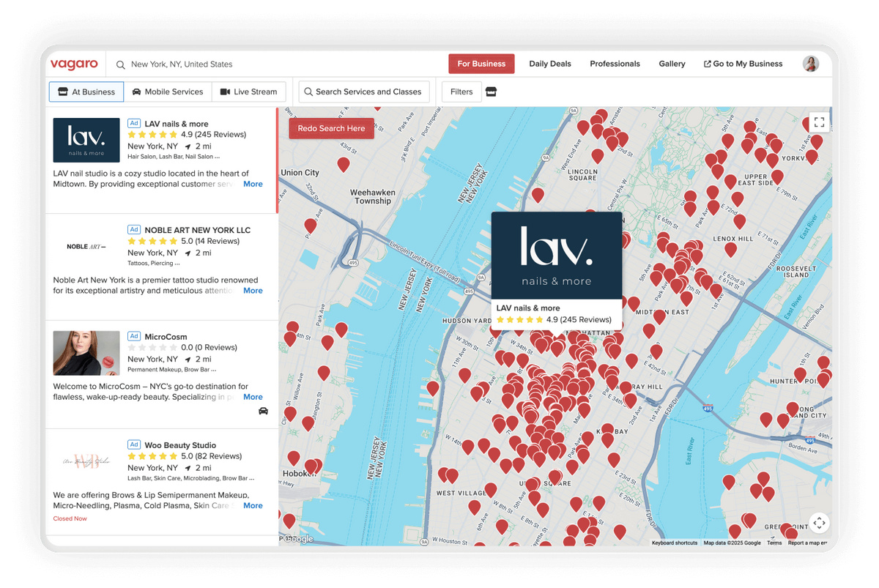Image resolution: width=879 pixels, height=588 pixels.
Task: Select the Live Stream tab
Action: point(249,92)
